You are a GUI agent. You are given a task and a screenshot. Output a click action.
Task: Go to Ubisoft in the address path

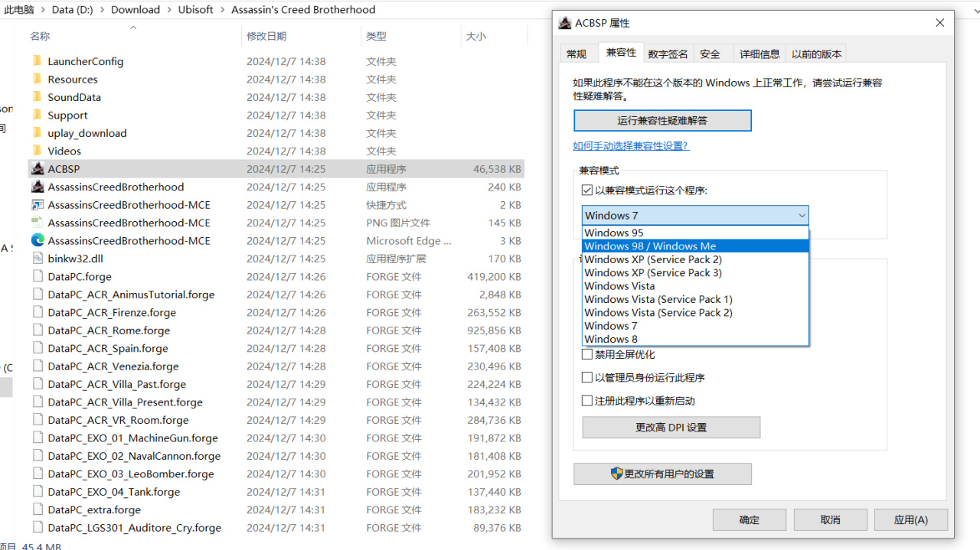pos(195,10)
